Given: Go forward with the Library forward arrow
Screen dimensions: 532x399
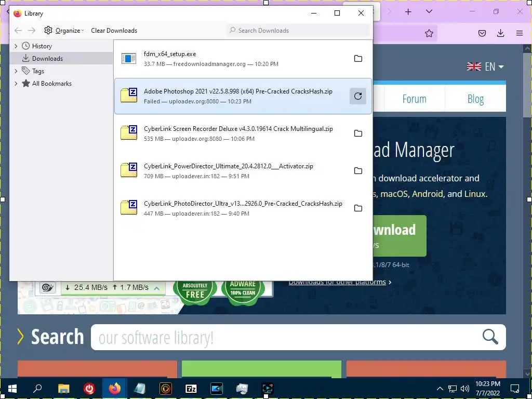Looking at the screenshot, I should (x=32, y=31).
